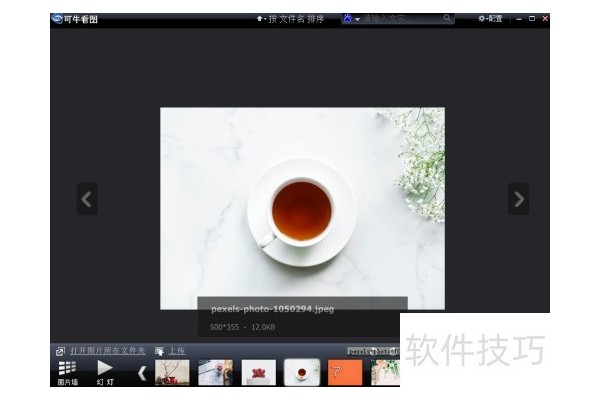Select the pink flowers and leaves thumbnail

click(x=385, y=372)
